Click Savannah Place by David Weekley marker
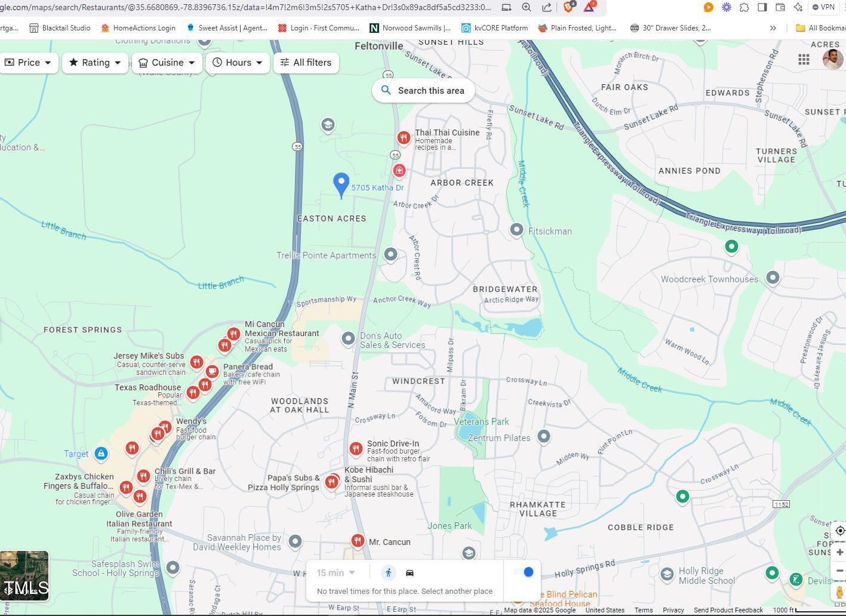 pos(295,541)
